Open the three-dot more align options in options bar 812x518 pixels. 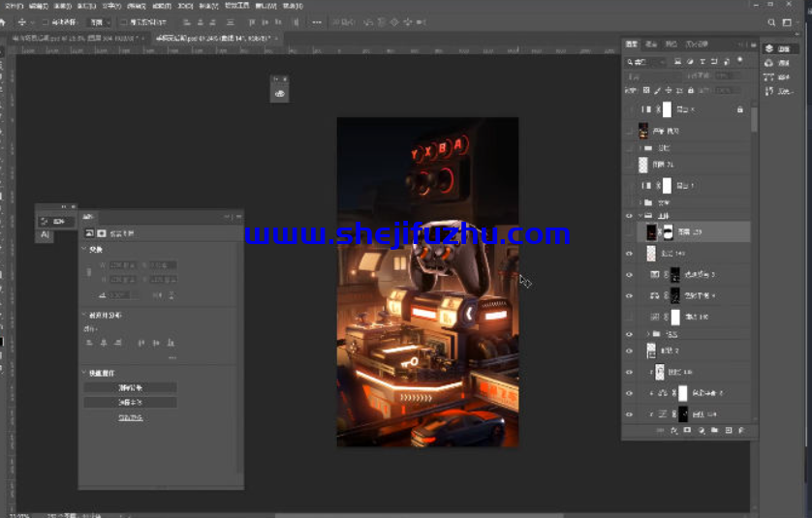(317, 22)
